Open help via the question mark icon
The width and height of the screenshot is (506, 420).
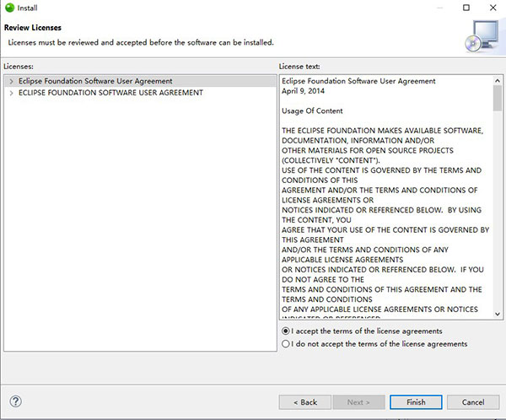pos(15,401)
